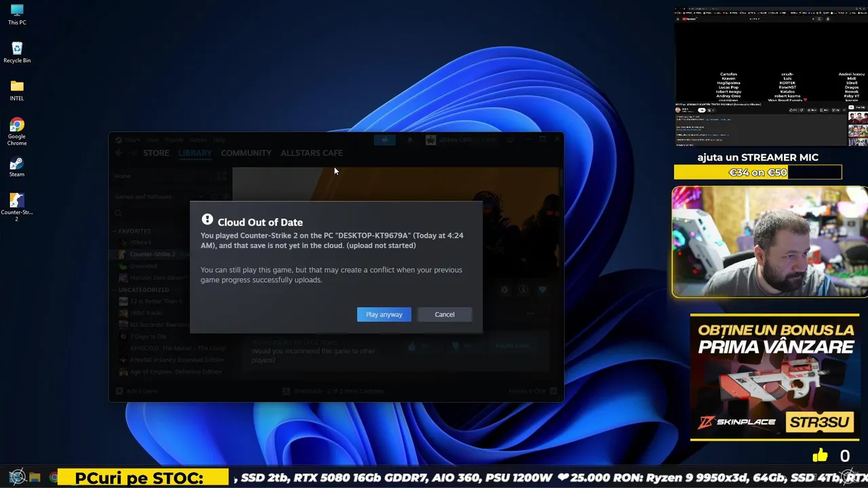Open Friends & Chat in Steam
The image size is (868, 488).
pyautogui.click(x=533, y=391)
